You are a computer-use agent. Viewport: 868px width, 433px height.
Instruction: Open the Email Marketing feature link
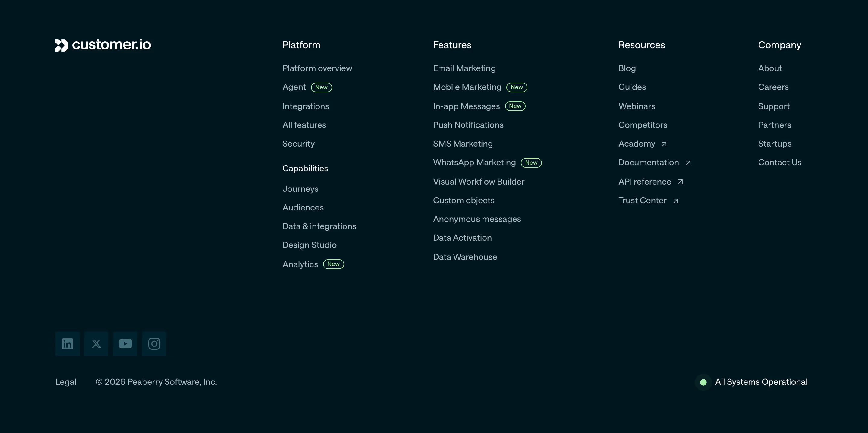(x=464, y=68)
